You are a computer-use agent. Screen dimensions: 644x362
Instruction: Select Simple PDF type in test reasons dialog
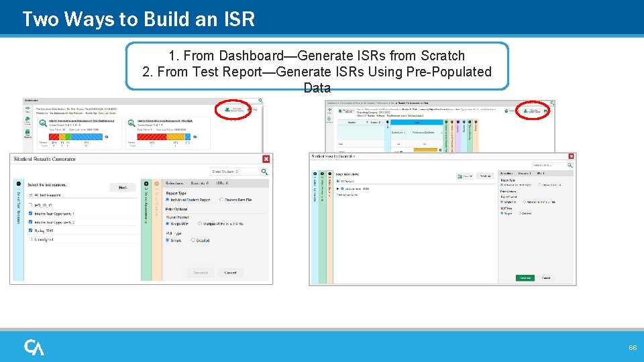click(167, 240)
